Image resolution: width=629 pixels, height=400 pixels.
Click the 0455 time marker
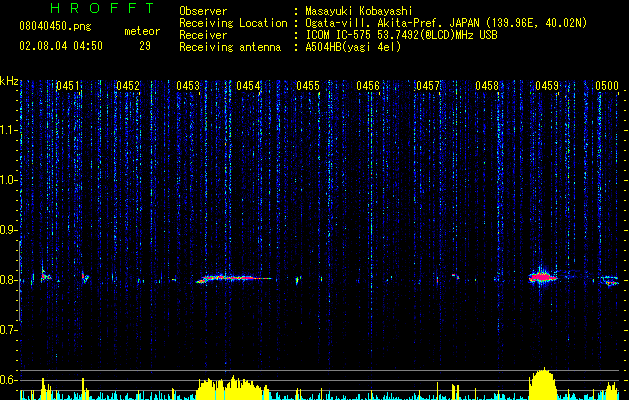308,86
